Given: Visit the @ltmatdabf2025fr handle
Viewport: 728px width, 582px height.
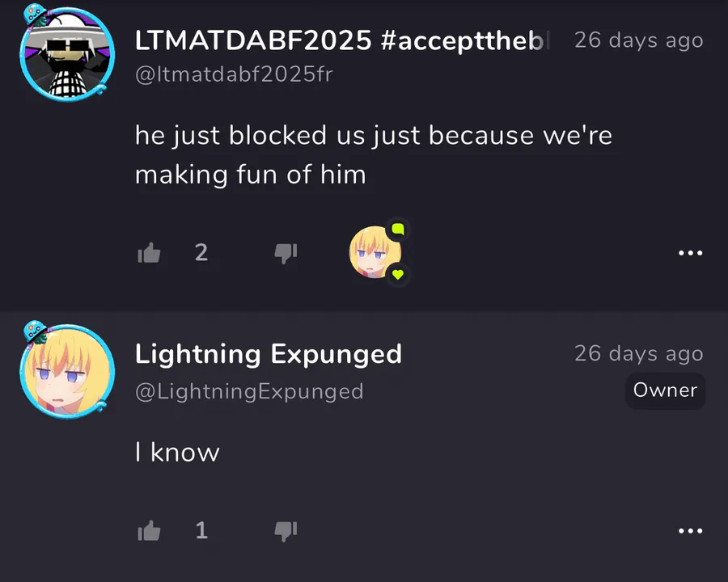Looking at the screenshot, I should (x=234, y=74).
